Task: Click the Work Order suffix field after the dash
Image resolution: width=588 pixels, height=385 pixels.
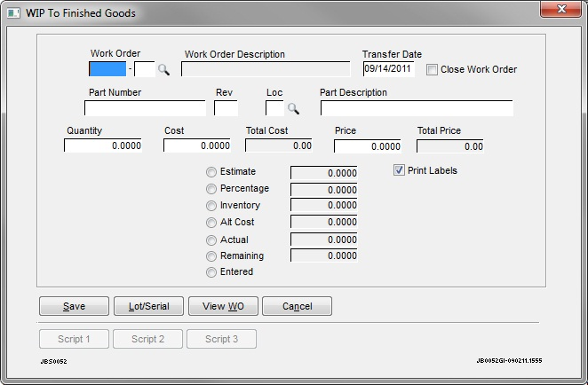Action: [x=145, y=69]
